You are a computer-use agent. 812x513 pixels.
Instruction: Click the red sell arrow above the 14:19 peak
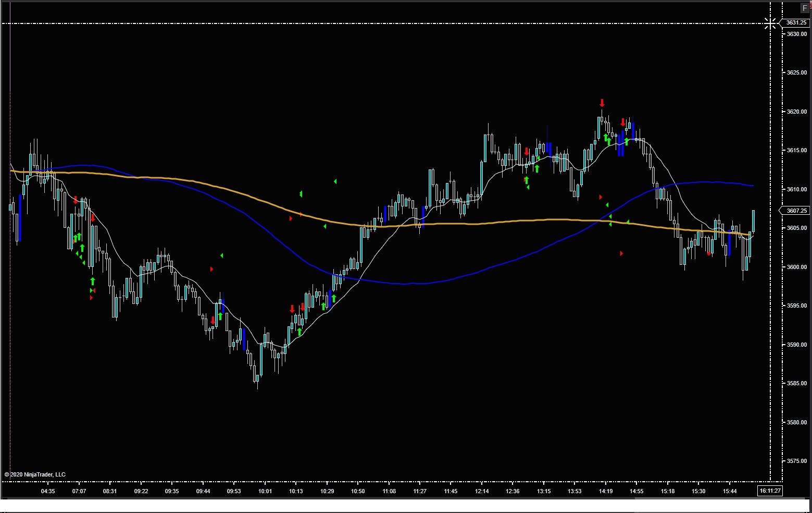coord(602,103)
